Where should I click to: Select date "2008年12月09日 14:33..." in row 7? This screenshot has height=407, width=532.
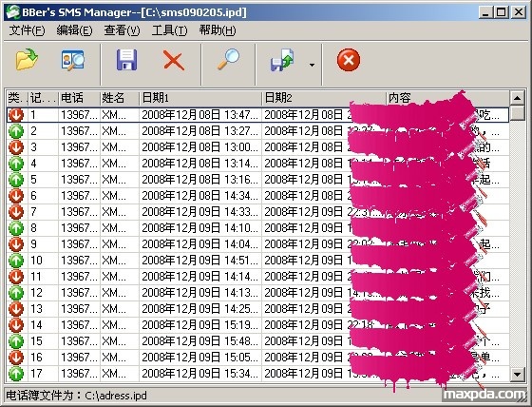coord(199,212)
